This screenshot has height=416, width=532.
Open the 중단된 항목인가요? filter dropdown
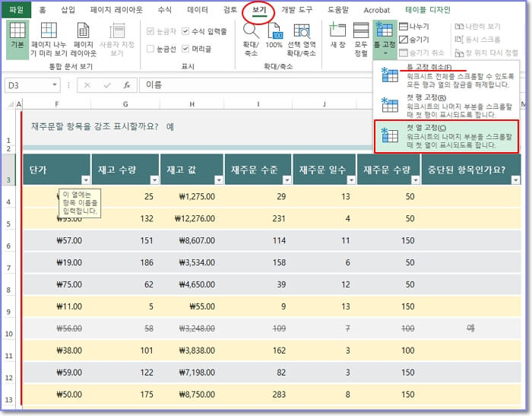tap(516, 180)
